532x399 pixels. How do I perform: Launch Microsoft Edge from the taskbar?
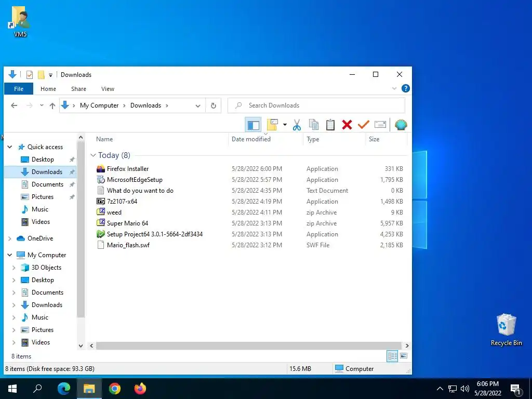coord(64,389)
